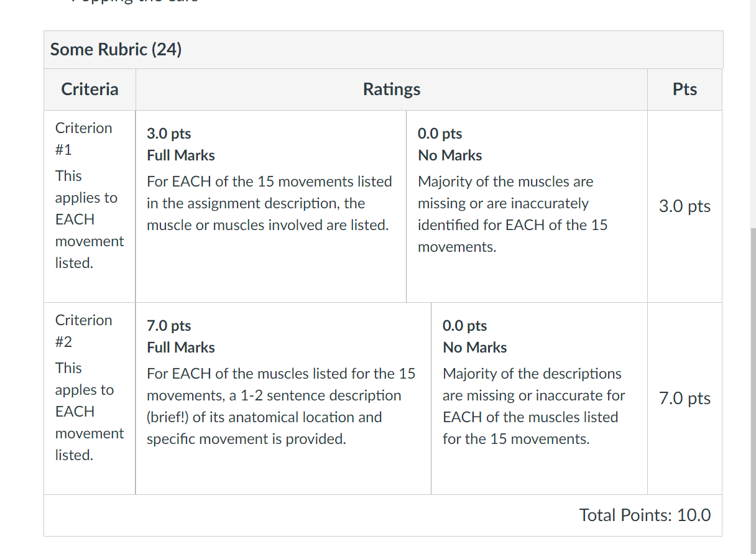Select the Ratings column header

[x=392, y=89]
